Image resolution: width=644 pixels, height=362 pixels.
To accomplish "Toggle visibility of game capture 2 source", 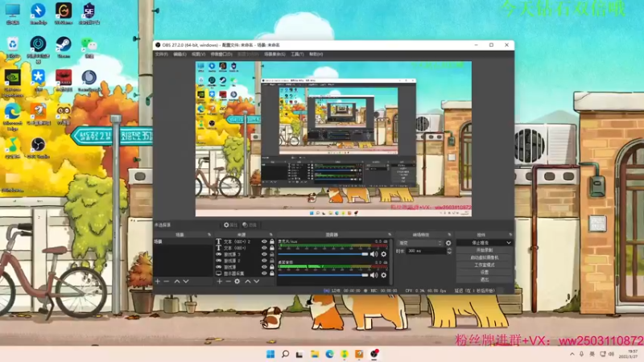I will 264,261.
